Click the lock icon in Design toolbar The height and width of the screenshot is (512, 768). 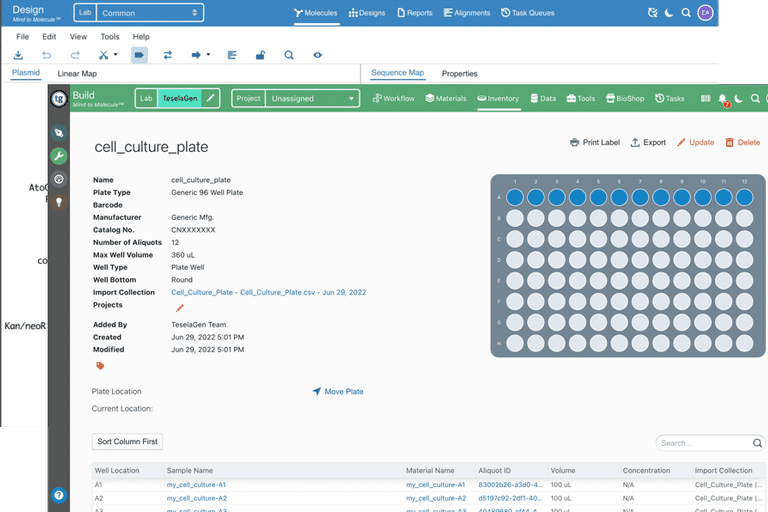point(260,55)
